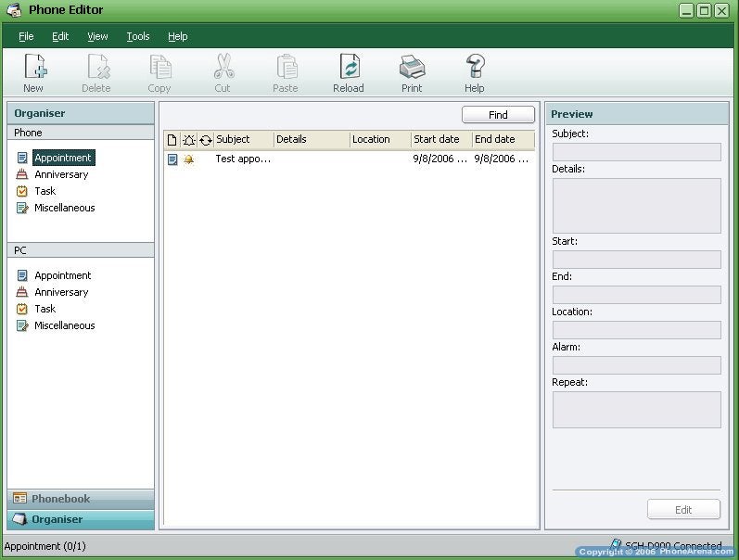Click the Copy toolbar icon
This screenshot has height=560, width=739.
[160, 66]
